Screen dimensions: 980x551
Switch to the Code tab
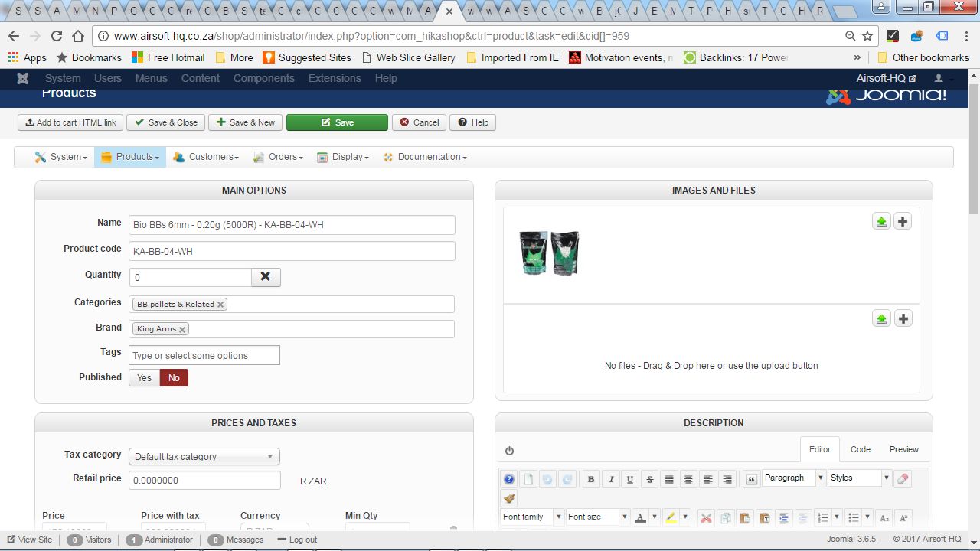click(x=861, y=449)
